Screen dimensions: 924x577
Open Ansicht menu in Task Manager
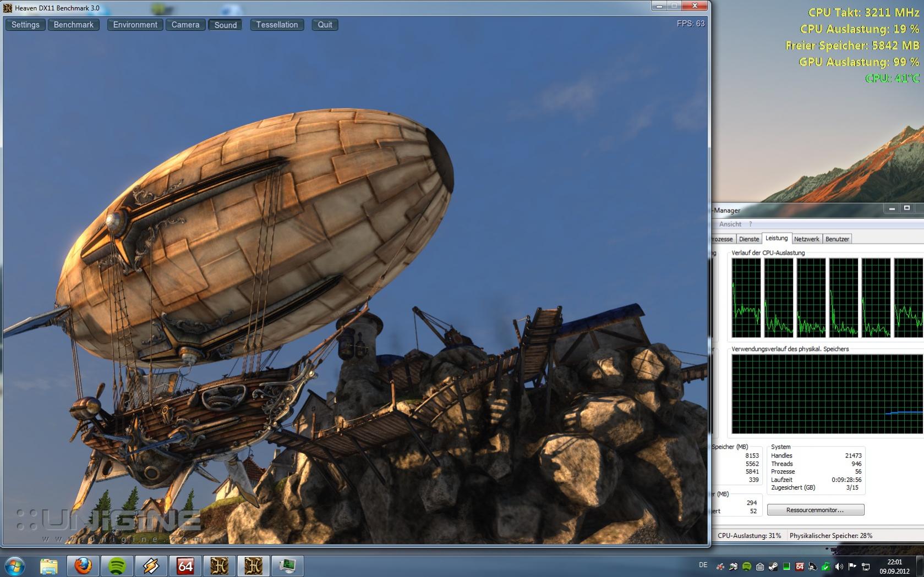(730, 224)
